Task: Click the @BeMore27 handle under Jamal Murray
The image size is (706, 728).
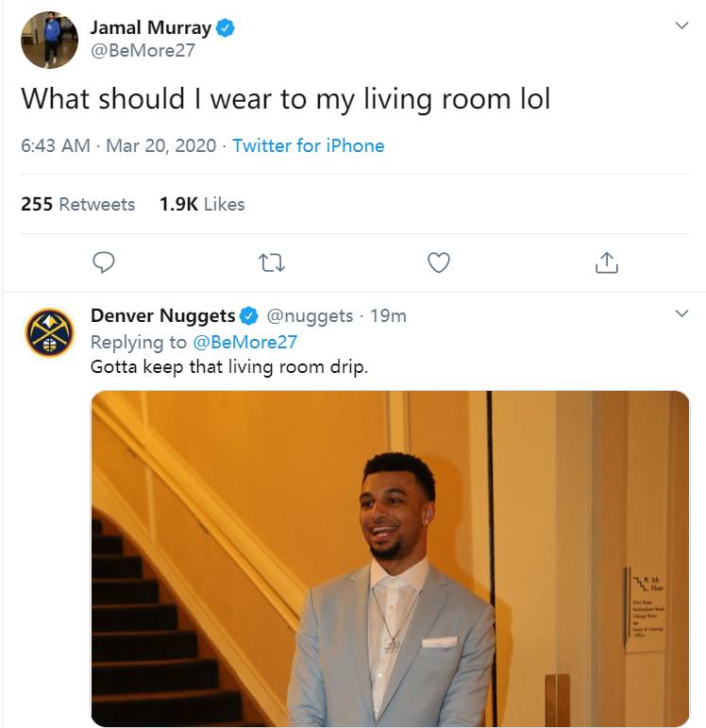Action: (143, 51)
